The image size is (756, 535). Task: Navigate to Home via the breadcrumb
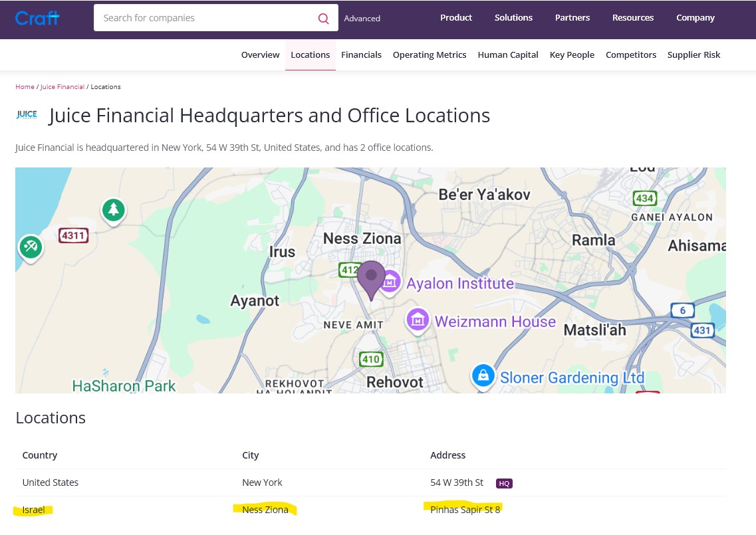[x=25, y=86]
